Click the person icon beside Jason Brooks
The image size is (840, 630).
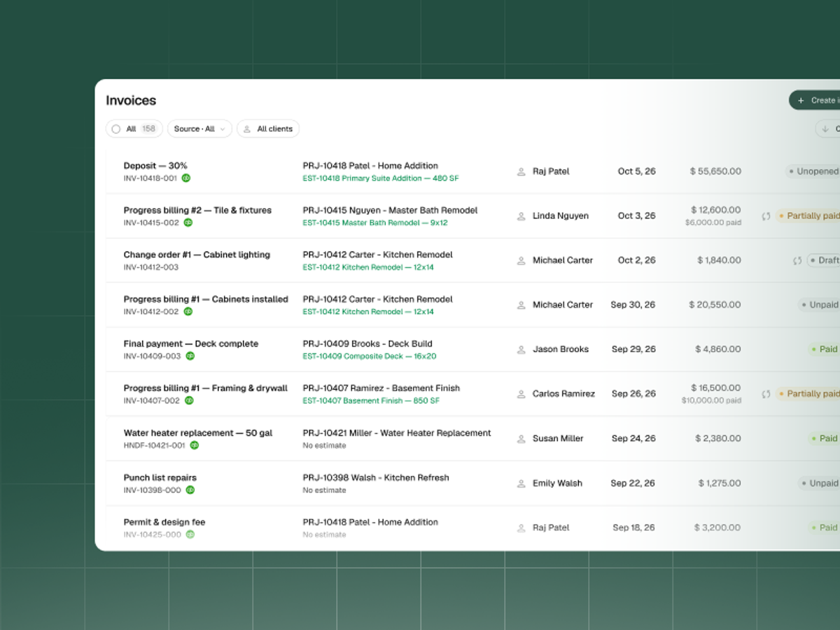click(521, 349)
